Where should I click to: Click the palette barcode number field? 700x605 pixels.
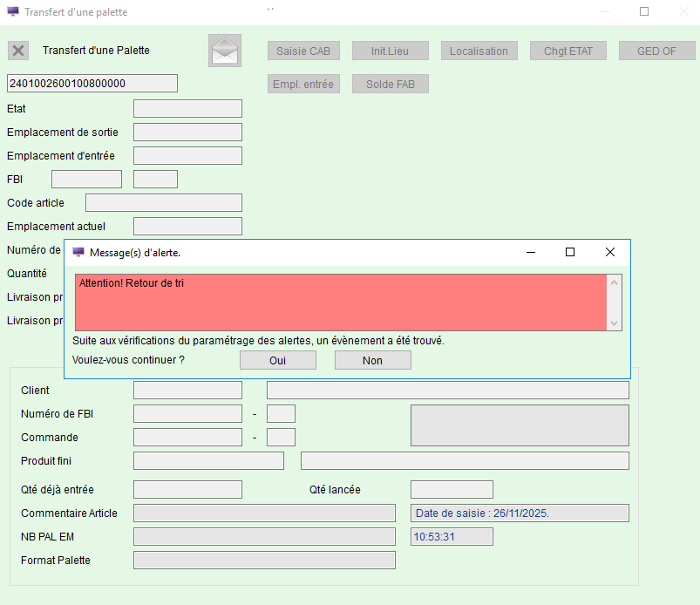pyautogui.click(x=92, y=84)
